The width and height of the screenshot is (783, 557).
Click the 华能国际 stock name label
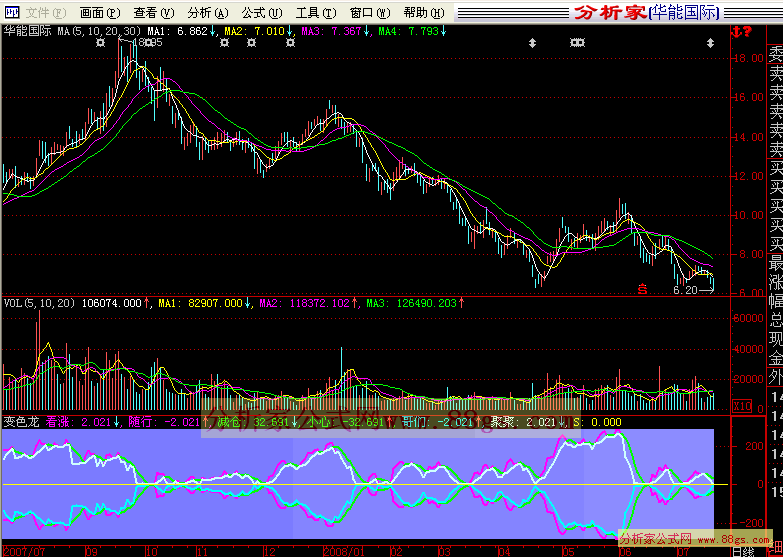[x=27, y=31]
